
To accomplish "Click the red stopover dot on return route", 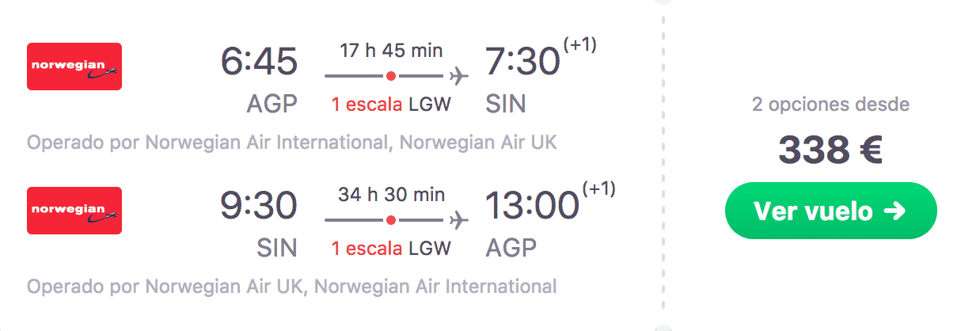I will pyautogui.click(x=390, y=220).
